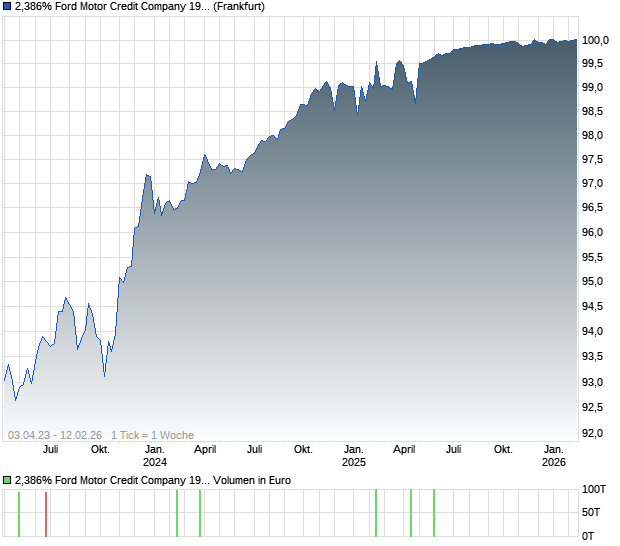Click the blue legend square beside chart title

tap(7, 6)
